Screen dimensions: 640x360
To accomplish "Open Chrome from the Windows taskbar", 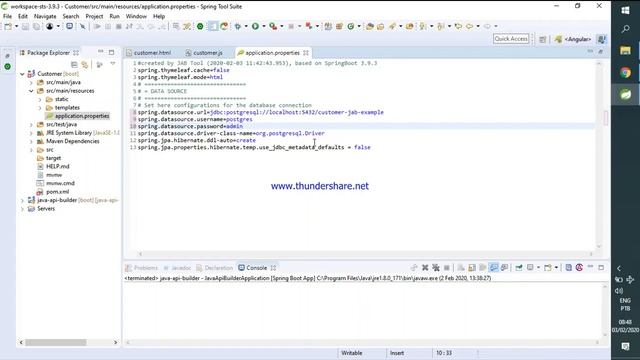I will pyautogui.click(x=625, y=73).
